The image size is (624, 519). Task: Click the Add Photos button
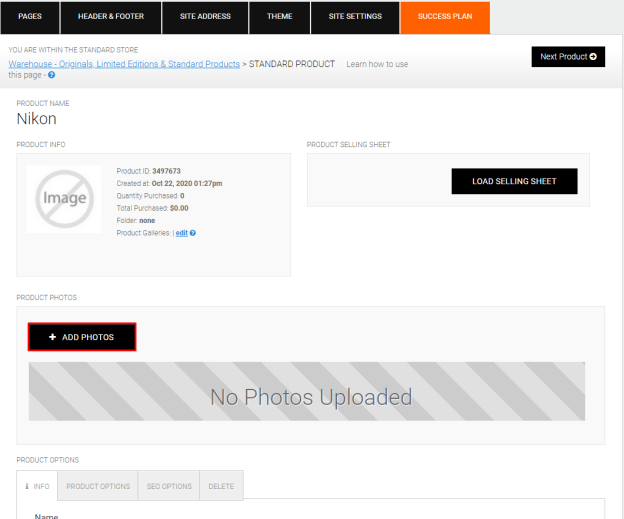pyautogui.click(x=82, y=337)
